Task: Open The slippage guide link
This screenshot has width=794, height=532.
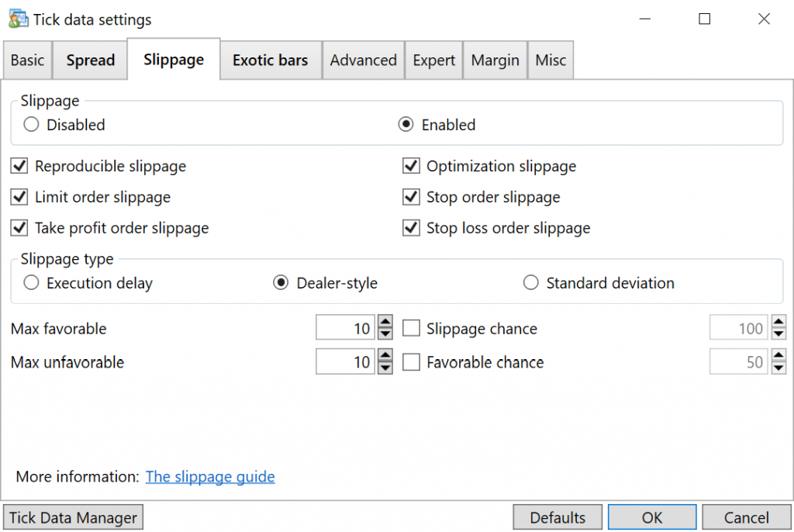Action: (x=209, y=476)
